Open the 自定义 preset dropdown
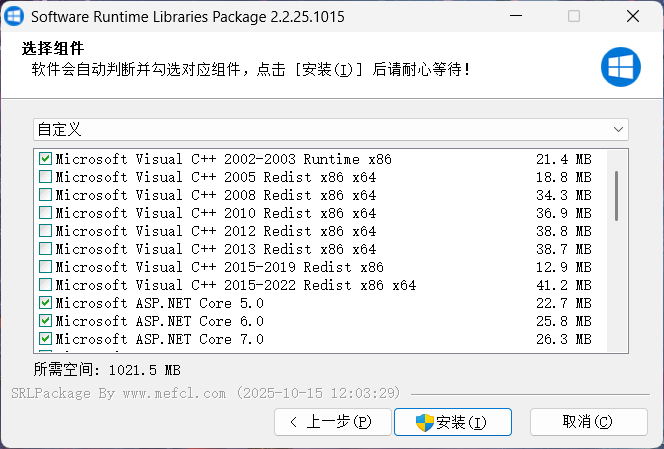Image resolution: width=664 pixels, height=449 pixels. coord(331,130)
